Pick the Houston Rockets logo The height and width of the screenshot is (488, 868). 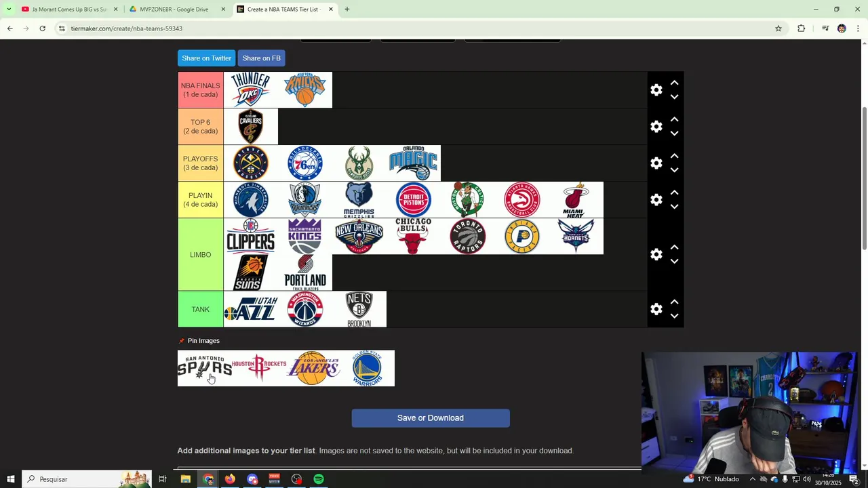click(x=259, y=369)
